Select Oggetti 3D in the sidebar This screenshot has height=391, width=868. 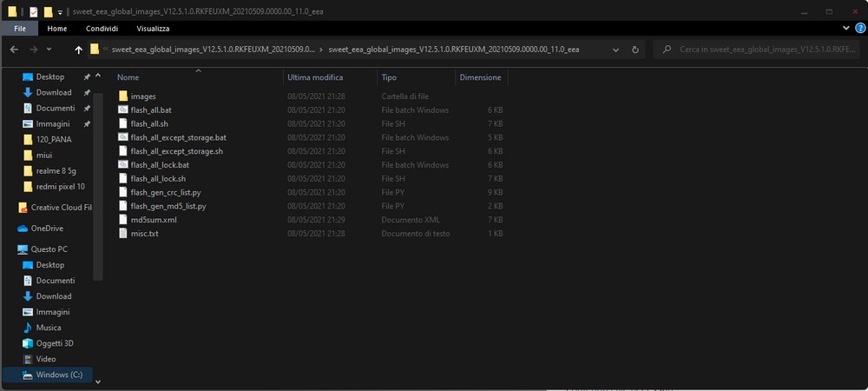pyautogui.click(x=55, y=343)
